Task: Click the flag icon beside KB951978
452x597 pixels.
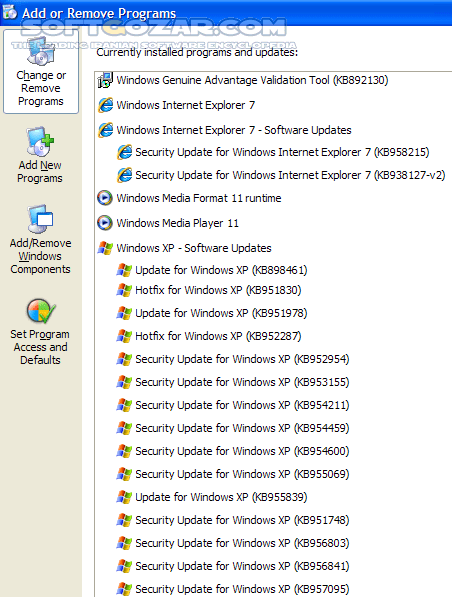Action: coord(124,313)
